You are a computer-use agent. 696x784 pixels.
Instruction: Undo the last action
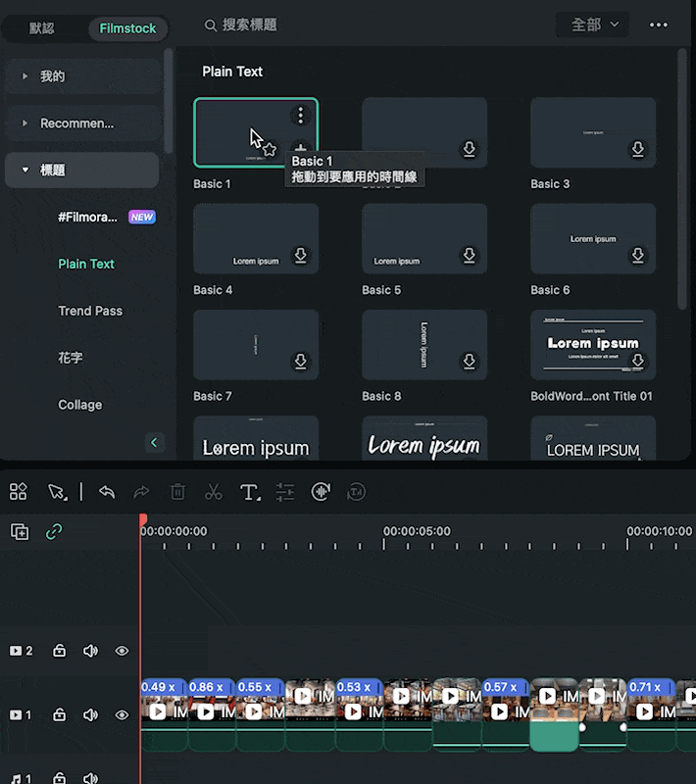(x=107, y=492)
